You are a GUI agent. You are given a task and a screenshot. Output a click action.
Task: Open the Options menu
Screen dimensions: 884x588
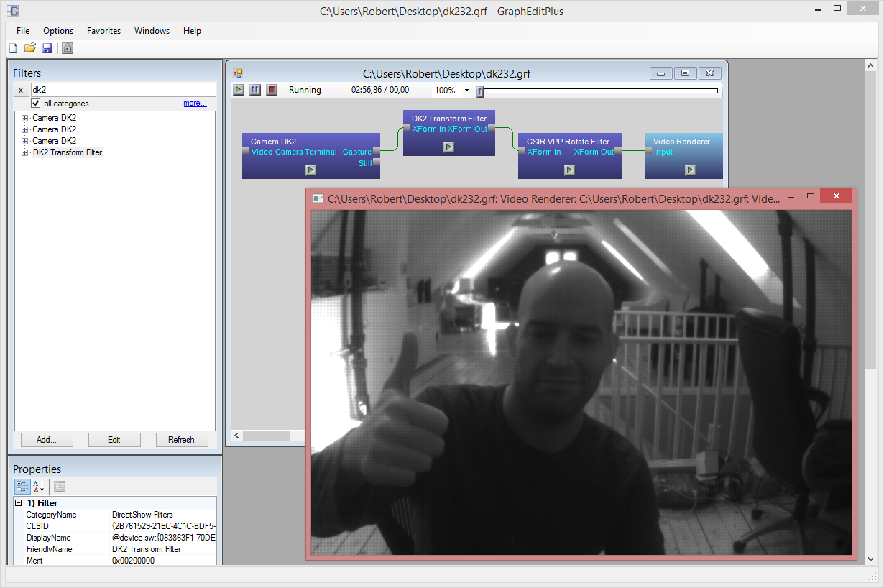coord(58,31)
